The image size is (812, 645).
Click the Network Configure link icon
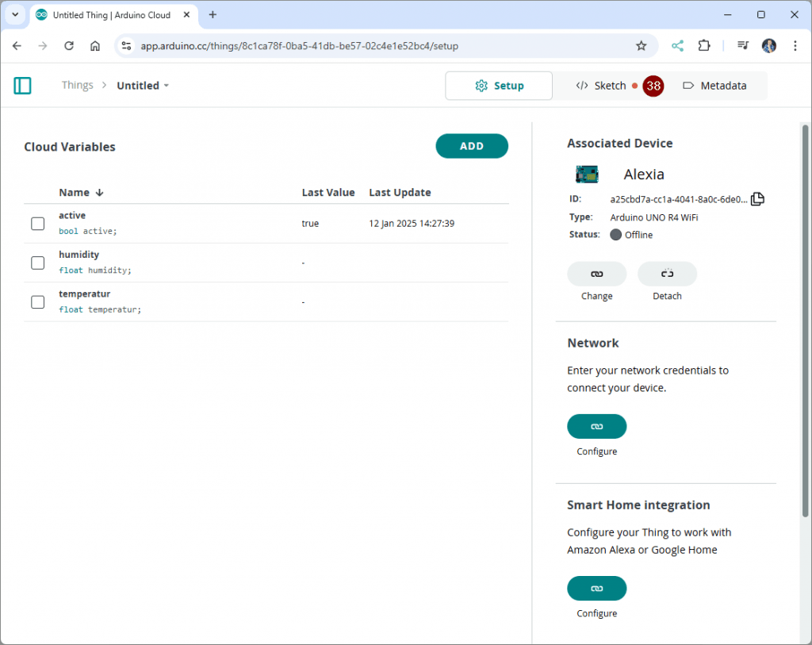[x=596, y=426]
